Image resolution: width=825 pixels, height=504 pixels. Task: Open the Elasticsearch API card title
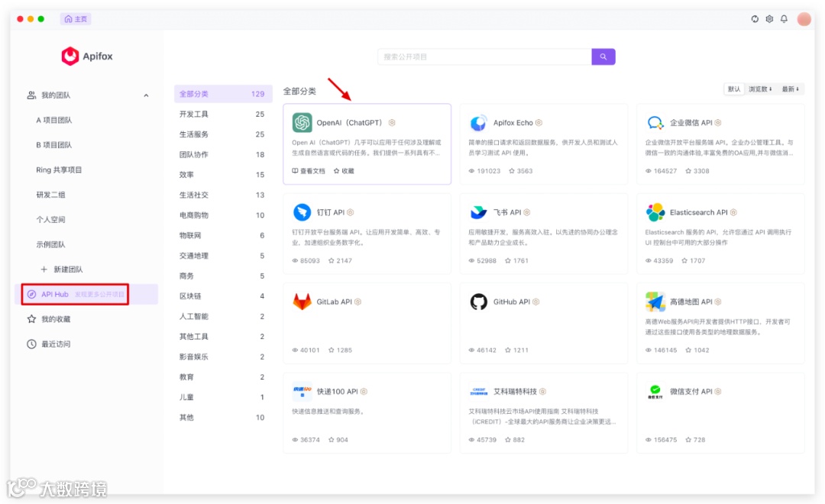click(x=699, y=212)
